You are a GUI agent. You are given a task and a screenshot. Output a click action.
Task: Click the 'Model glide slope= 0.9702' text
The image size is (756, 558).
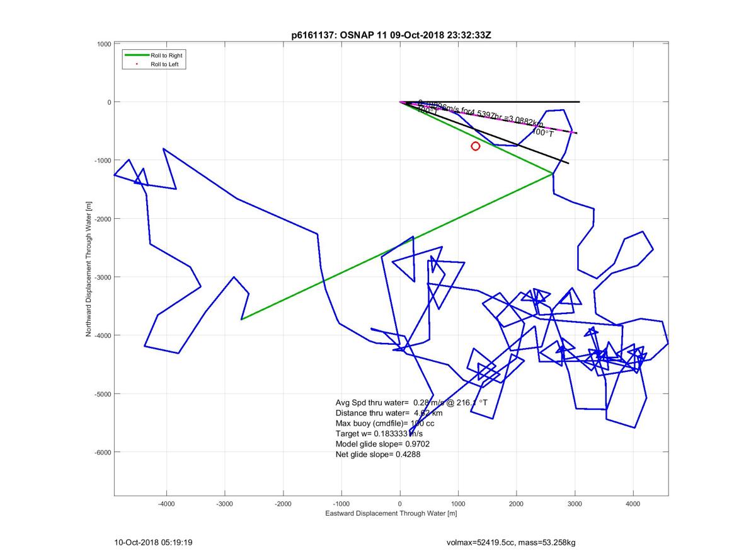point(383,444)
